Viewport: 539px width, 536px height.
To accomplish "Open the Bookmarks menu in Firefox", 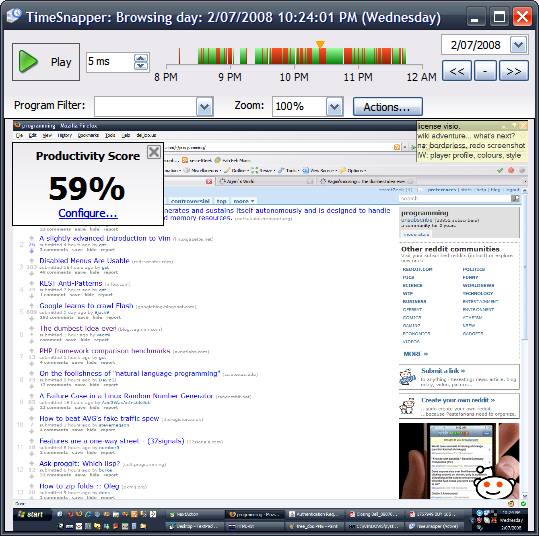I will (88, 135).
